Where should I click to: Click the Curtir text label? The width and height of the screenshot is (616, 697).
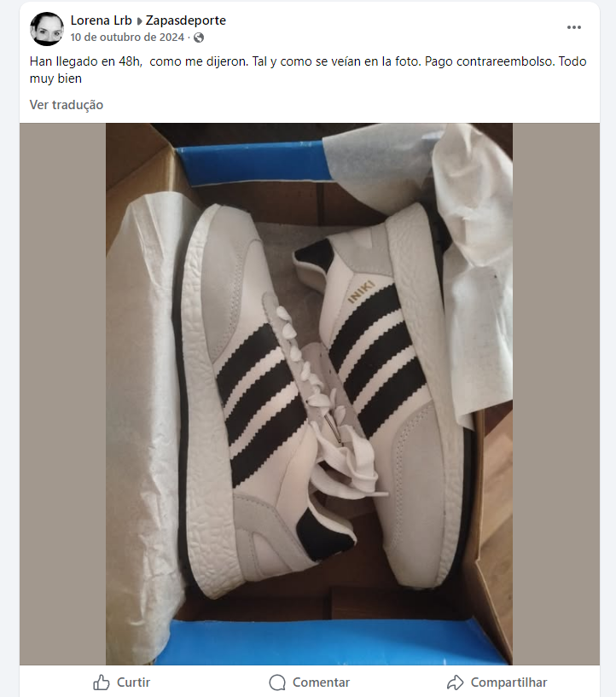pos(133,682)
